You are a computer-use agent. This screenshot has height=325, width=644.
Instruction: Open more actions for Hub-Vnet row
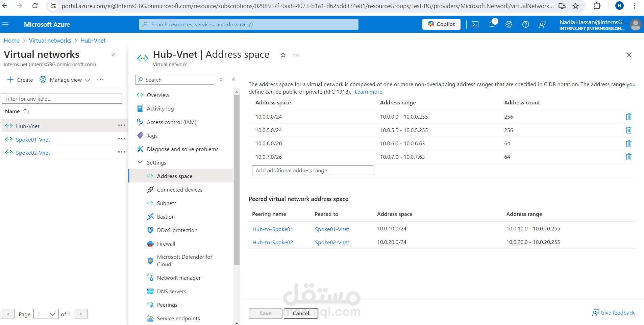(122, 125)
